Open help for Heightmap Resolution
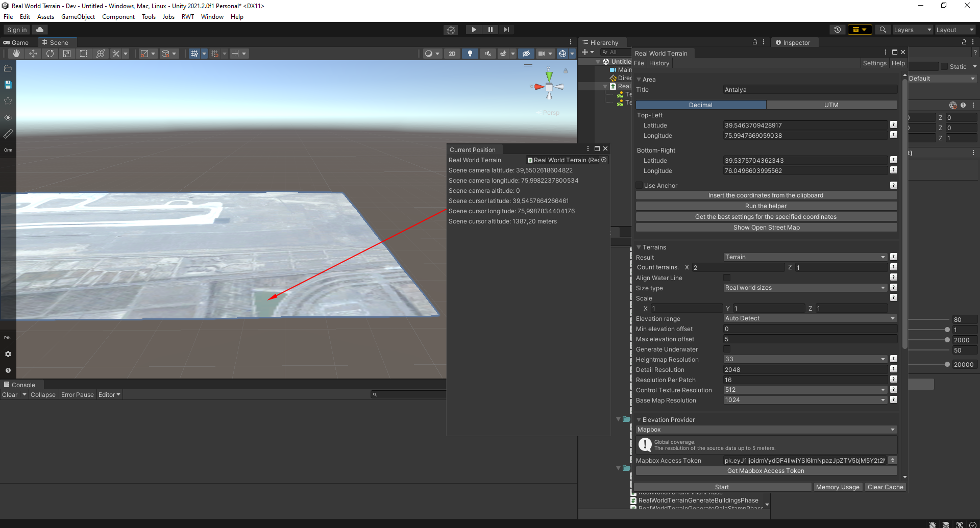The width and height of the screenshot is (980, 528). coord(894,359)
